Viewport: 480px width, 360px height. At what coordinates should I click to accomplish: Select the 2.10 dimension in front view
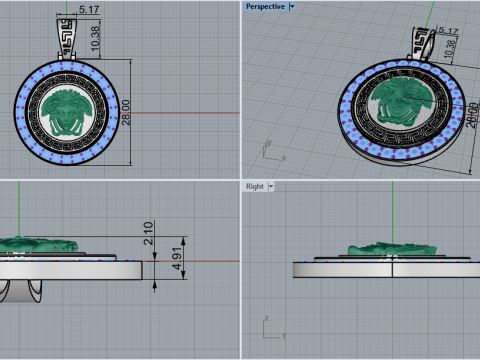pos(148,233)
